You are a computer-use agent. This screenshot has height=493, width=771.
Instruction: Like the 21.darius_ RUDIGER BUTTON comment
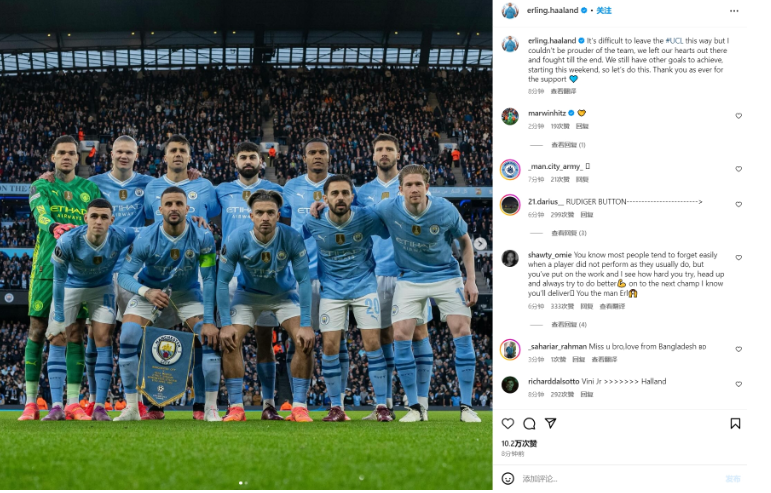coord(738,204)
